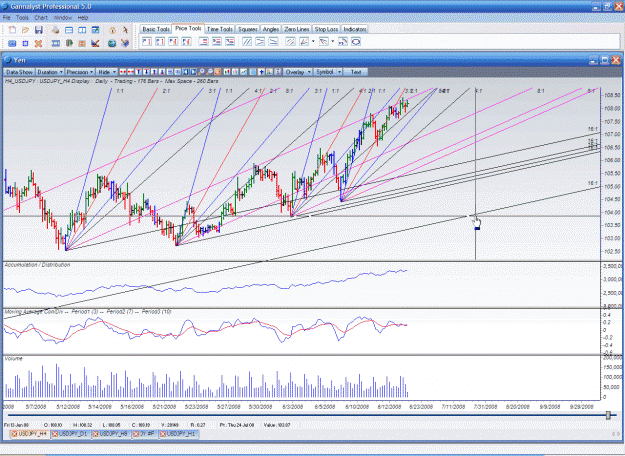Viewport: 625px width, 456px height.
Task: Select the USDJPY_H1 chart tab
Action: click(x=178, y=434)
